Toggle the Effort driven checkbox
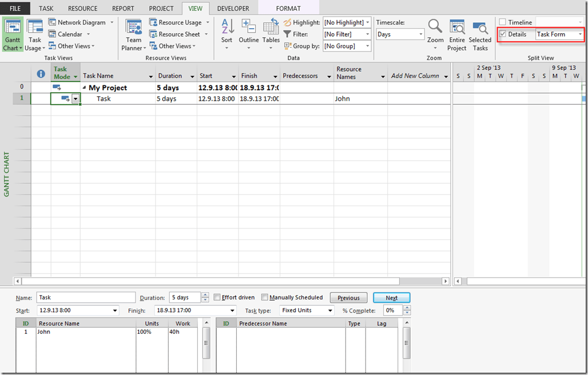 pos(217,298)
